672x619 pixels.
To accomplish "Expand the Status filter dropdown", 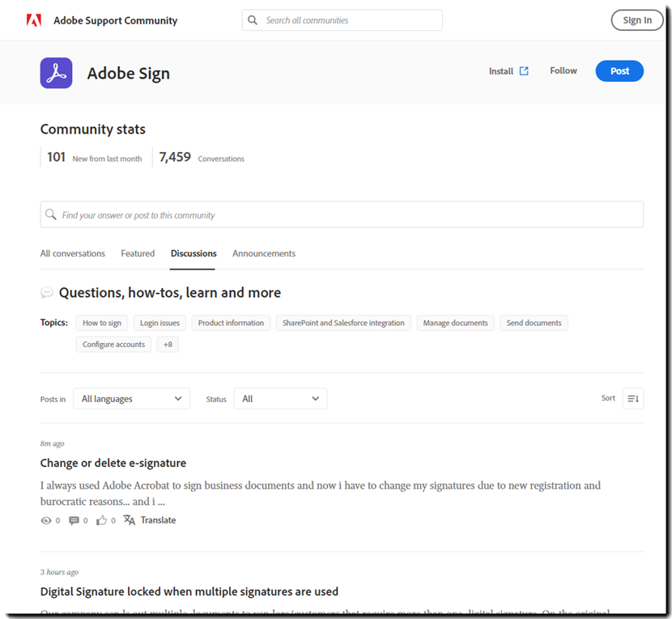I will (280, 399).
